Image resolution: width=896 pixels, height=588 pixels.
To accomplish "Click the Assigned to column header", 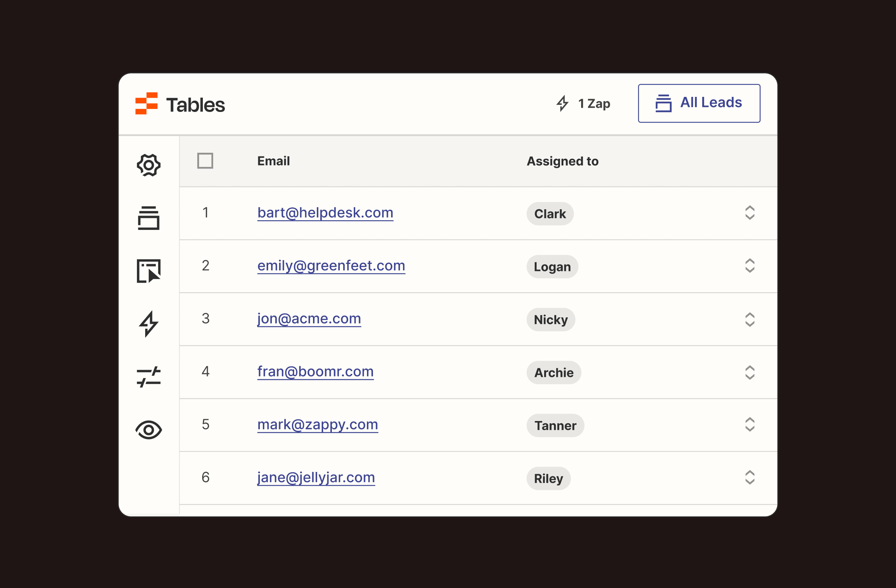I will pyautogui.click(x=562, y=161).
